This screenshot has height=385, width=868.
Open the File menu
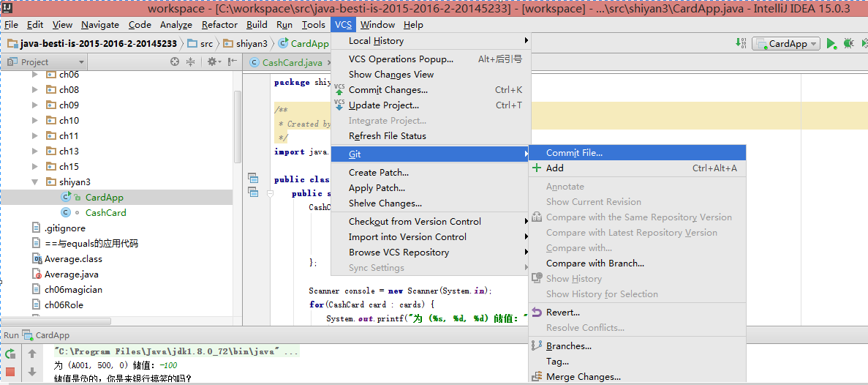(11, 24)
